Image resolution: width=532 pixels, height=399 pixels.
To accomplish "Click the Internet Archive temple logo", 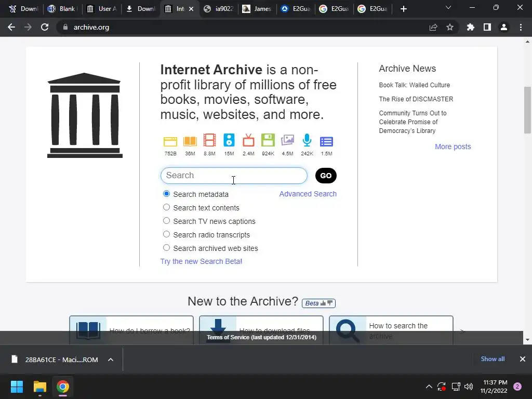I will 85,115.
